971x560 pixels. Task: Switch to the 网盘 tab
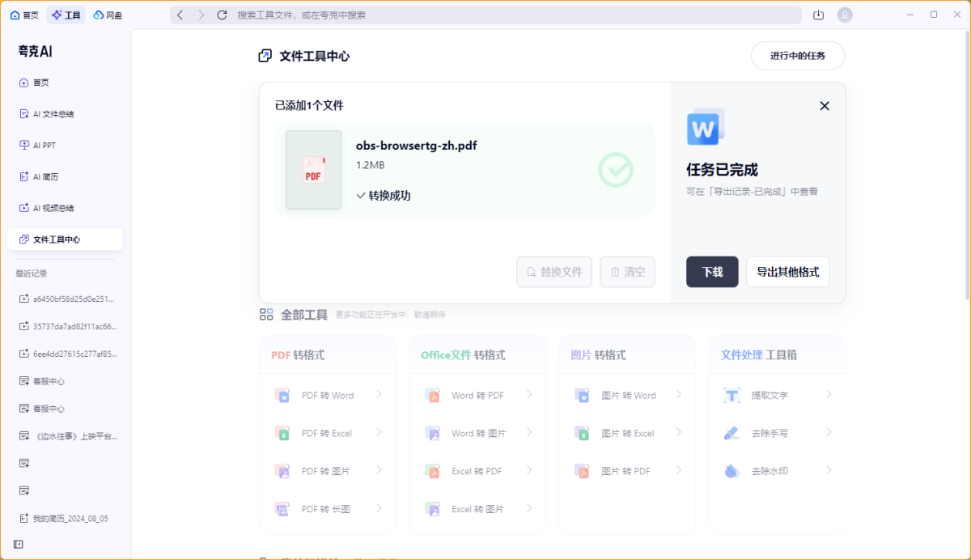point(108,15)
